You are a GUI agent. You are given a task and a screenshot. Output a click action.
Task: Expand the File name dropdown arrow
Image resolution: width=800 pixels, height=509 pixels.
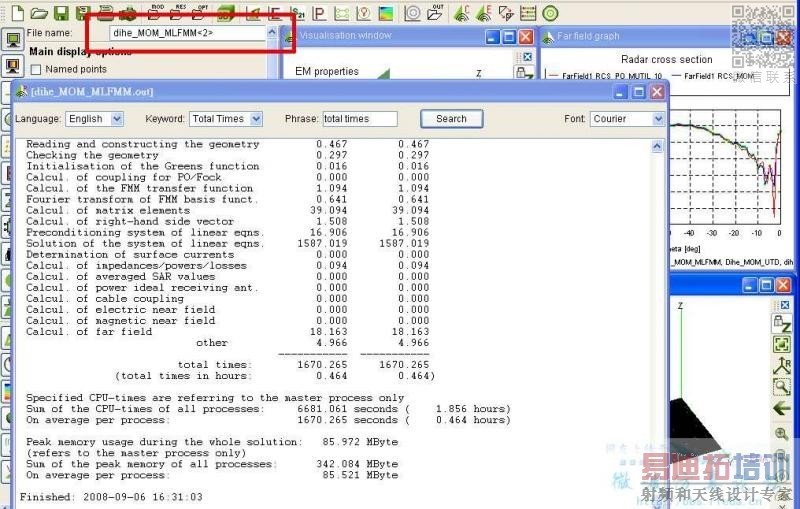click(x=272, y=33)
